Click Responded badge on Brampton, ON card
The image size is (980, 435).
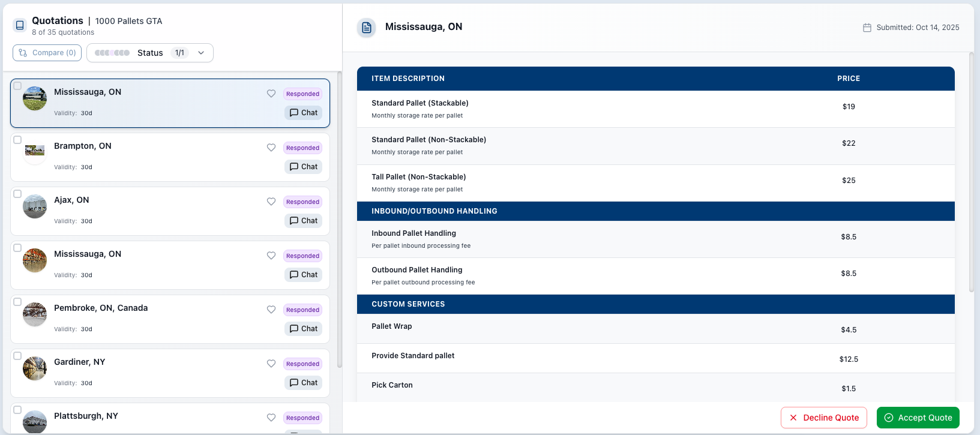click(x=302, y=148)
